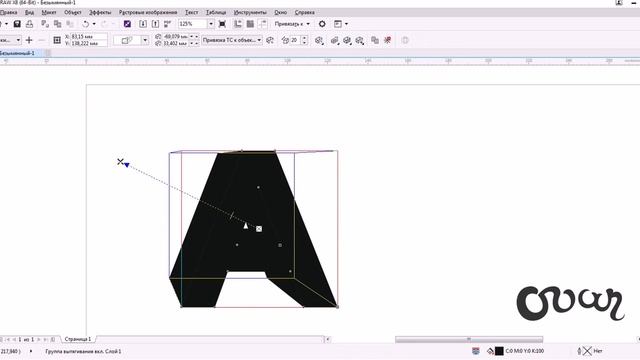
Task: Open the 'Привязать к' snap dropdown
Action: 292,24
